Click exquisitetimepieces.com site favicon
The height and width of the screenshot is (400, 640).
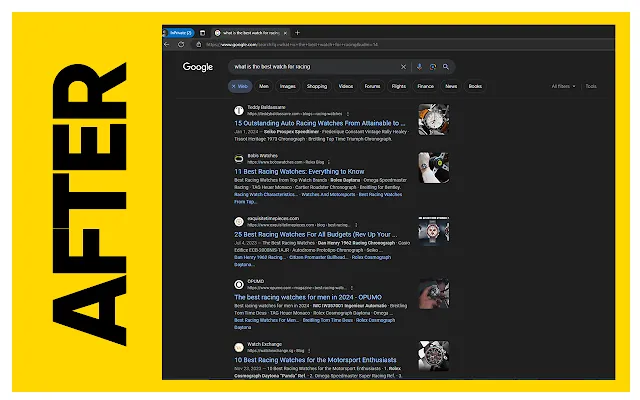tap(239, 222)
